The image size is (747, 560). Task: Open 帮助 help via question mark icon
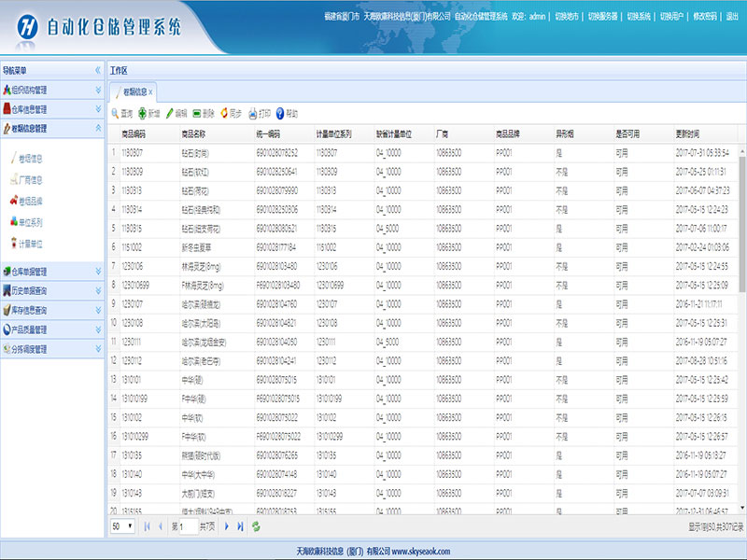coord(280,113)
